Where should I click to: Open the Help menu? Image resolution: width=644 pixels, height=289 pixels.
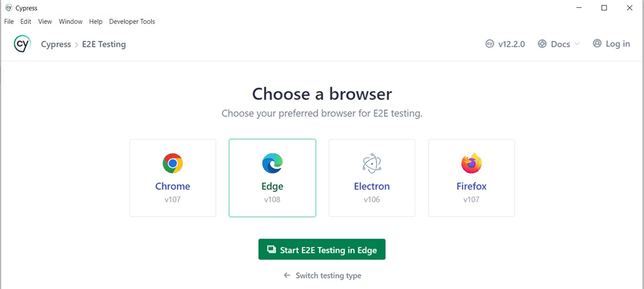pos(96,22)
